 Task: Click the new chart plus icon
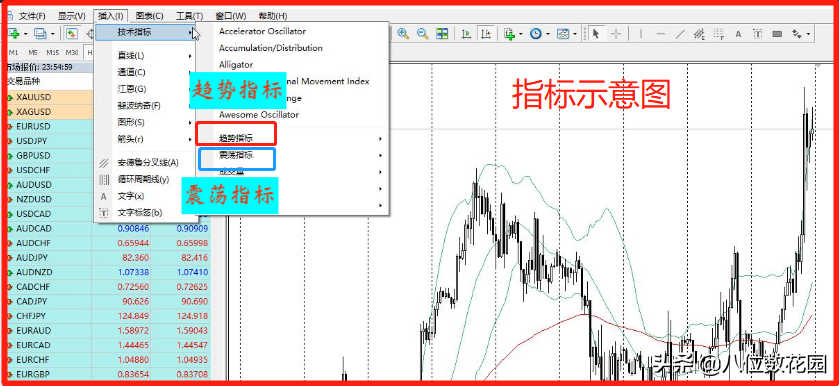[x=14, y=34]
